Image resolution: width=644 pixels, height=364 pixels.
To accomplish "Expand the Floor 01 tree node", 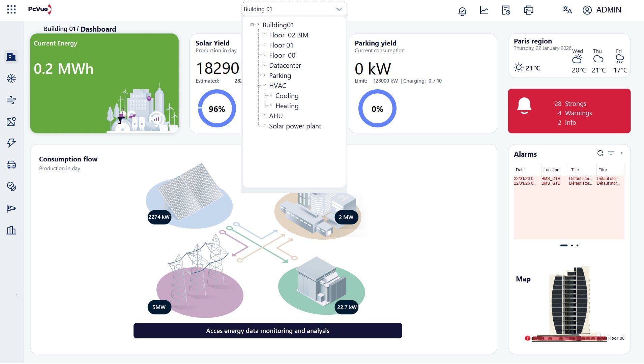I will tap(265, 45).
